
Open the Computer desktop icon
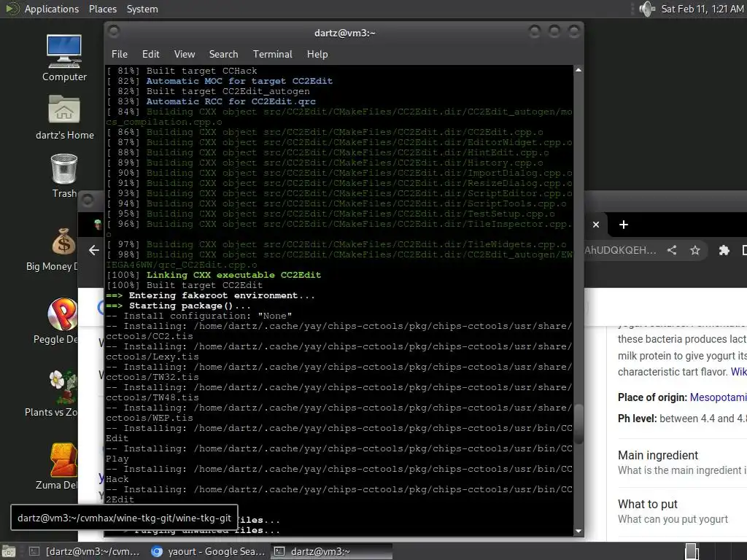(64, 58)
